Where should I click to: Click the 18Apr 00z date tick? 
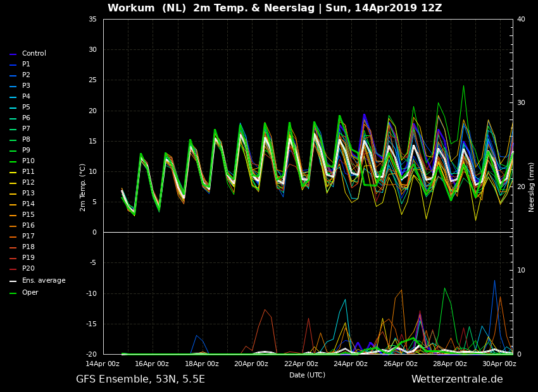(x=202, y=364)
